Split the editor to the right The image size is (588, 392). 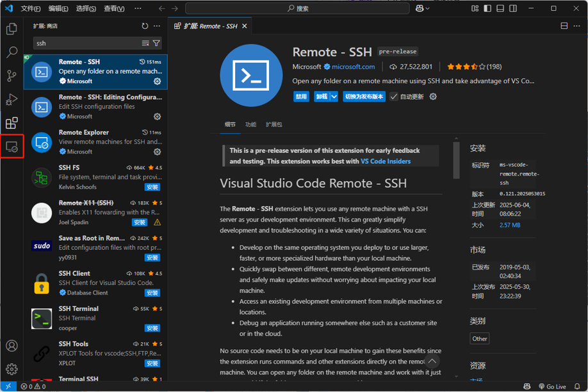tap(564, 26)
